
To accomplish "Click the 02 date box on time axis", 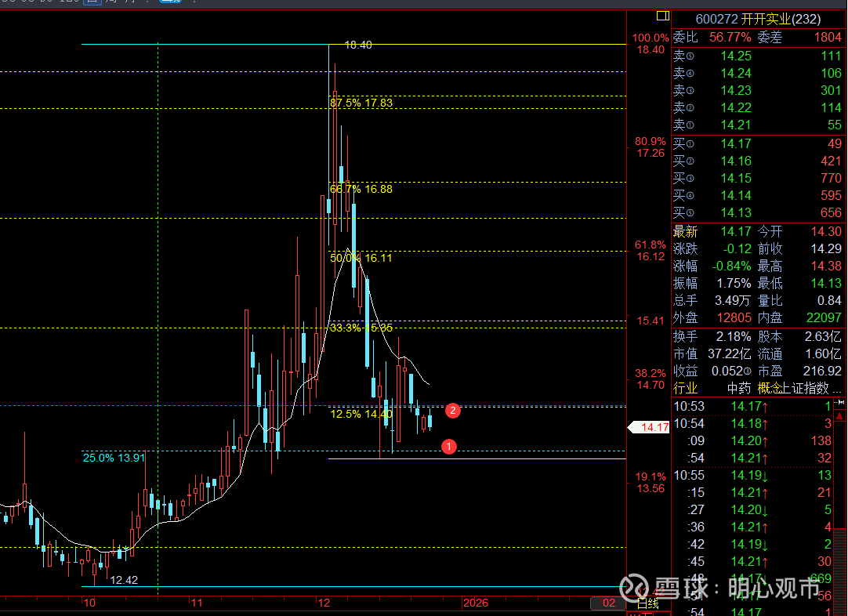I will coord(609,603).
